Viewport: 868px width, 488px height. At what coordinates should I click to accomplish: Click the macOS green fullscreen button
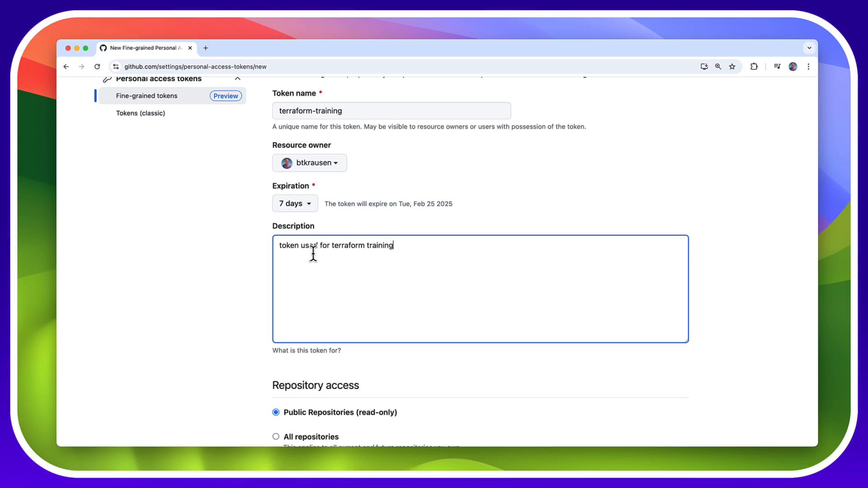[85, 48]
